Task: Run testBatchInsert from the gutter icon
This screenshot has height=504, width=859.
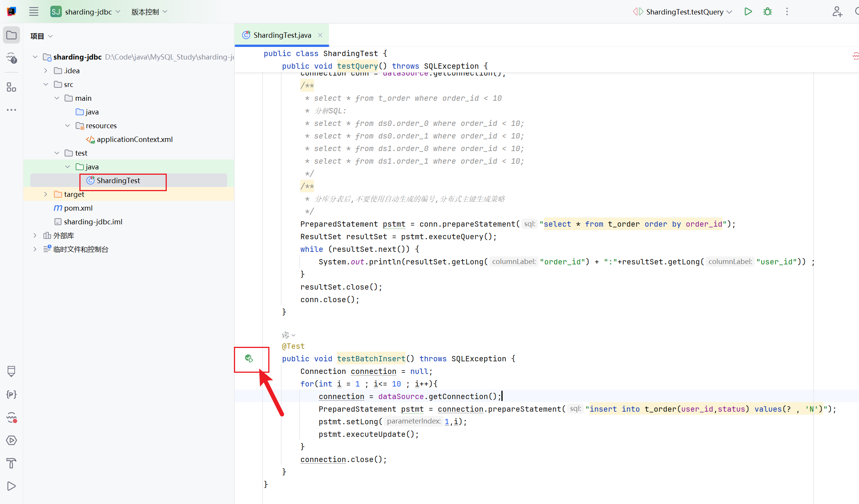Action: 249,358
